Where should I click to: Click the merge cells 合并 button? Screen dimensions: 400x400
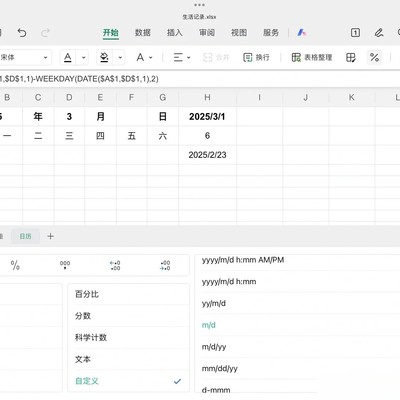[x=216, y=58]
